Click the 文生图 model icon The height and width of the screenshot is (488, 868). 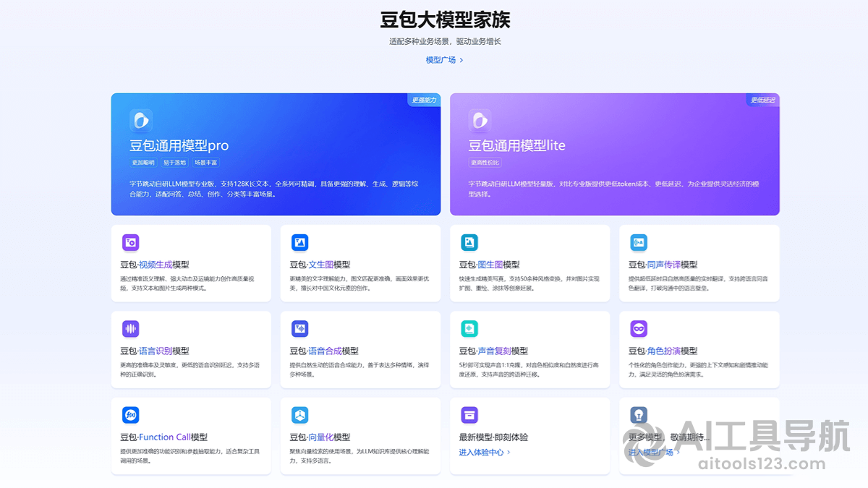pyautogui.click(x=300, y=242)
